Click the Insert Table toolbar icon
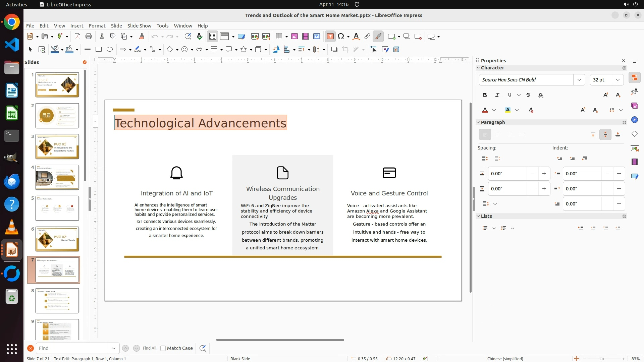The height and width of the screenshot is (362, 644). (x=279, y=37)
